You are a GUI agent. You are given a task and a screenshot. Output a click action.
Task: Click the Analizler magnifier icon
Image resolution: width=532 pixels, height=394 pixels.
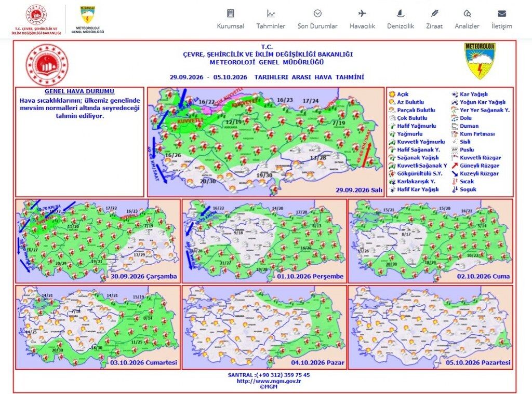click(x=467, y=13)
